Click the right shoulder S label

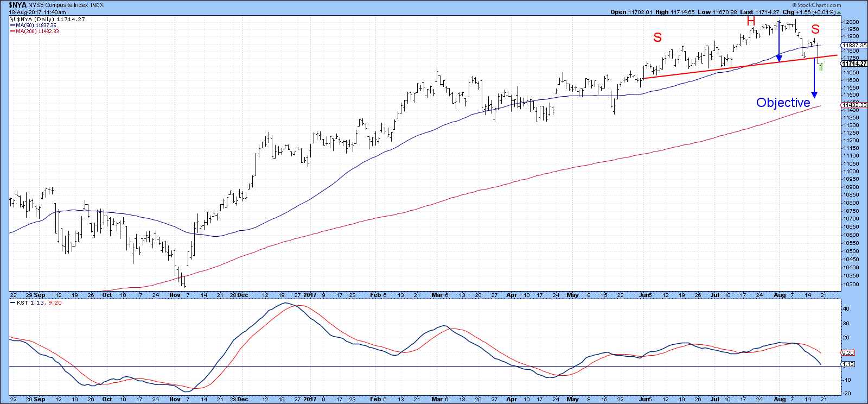(x=815, y=29)
